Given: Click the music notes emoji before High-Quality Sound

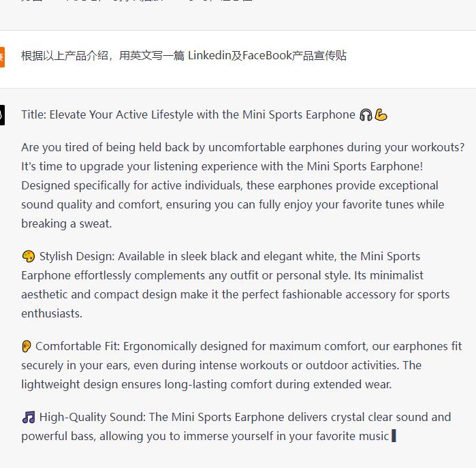Looking at the screenshot, I should tap(29, 417).
